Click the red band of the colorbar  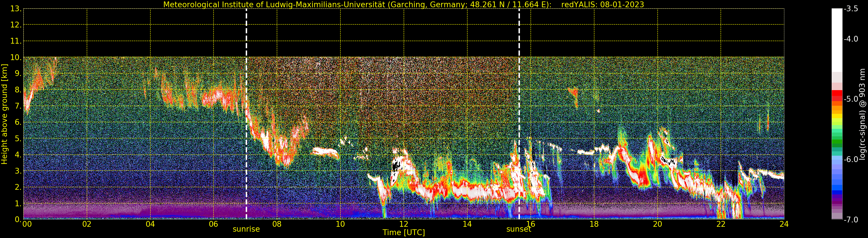837,95
